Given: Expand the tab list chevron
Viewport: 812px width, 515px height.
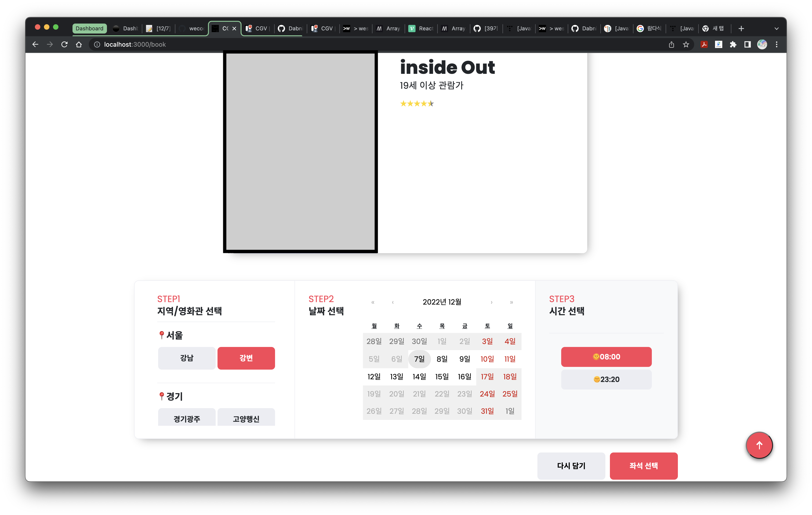Looking at the screenshot, I should click(x=777, y=29).
